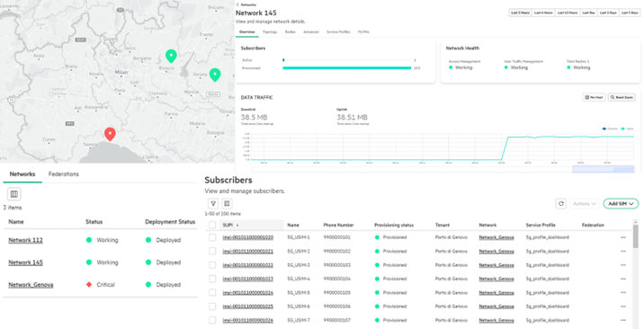Image resolution: width=644 pixels, height=329 pixels.
Task: Switch to the Networks tab
Action: (22, 173)
